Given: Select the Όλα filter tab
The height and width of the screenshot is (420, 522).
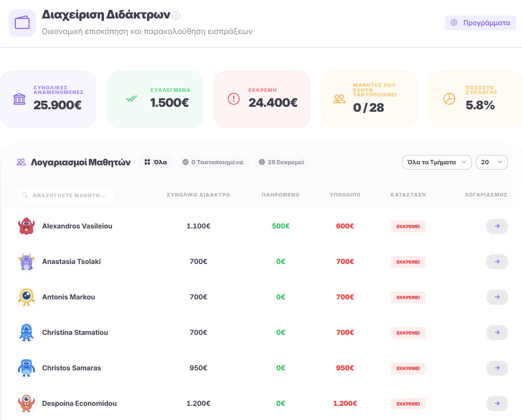Looking at the screenshot, I should pyautogui.click(x=156, y=162).
